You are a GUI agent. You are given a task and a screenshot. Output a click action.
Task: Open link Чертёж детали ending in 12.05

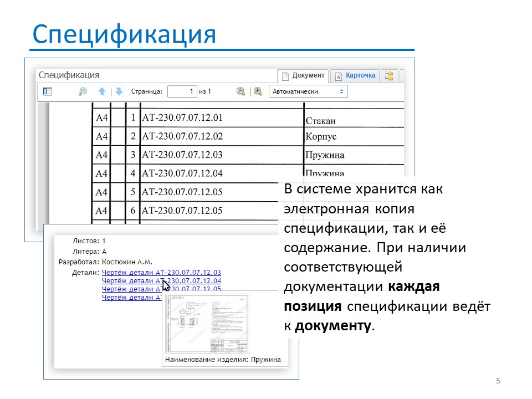[161, 289]
